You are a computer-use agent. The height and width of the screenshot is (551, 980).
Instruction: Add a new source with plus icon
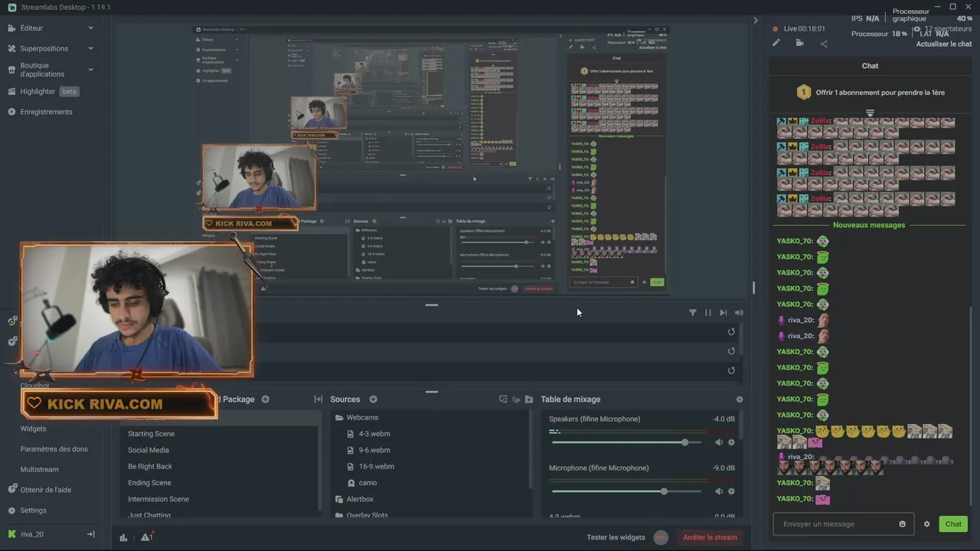[374, 399]
